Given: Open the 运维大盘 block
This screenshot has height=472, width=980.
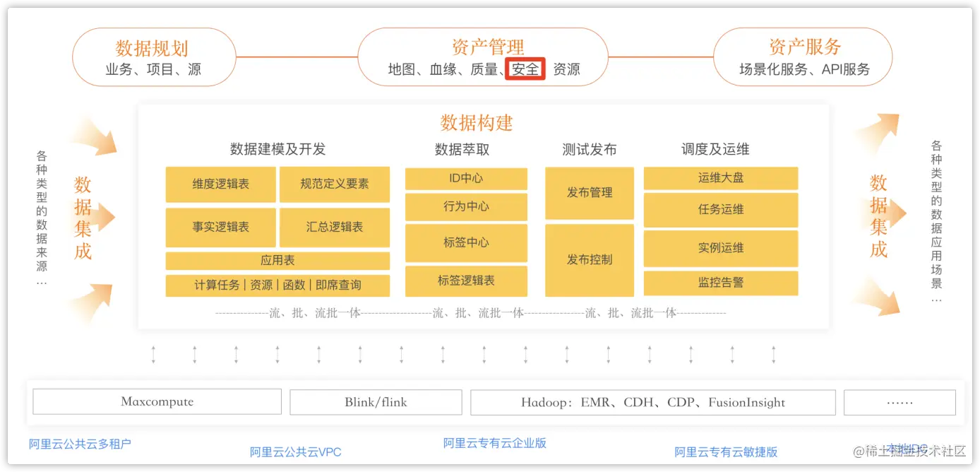Looking at the screenshot, I should tap(721, 178).
